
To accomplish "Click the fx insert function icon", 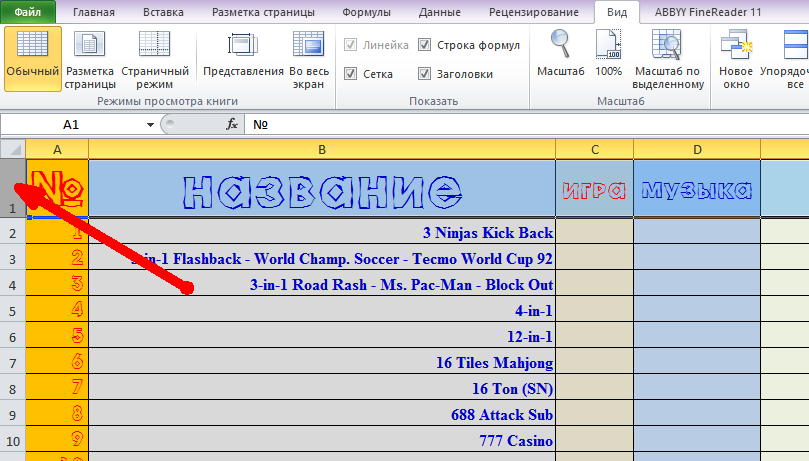I will pyautogui.click(x=232, y=124).
